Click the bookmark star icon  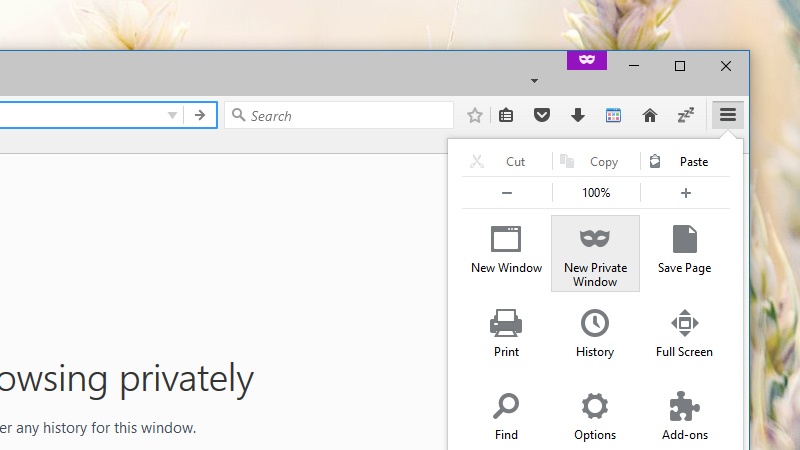(x=475, y=115)
